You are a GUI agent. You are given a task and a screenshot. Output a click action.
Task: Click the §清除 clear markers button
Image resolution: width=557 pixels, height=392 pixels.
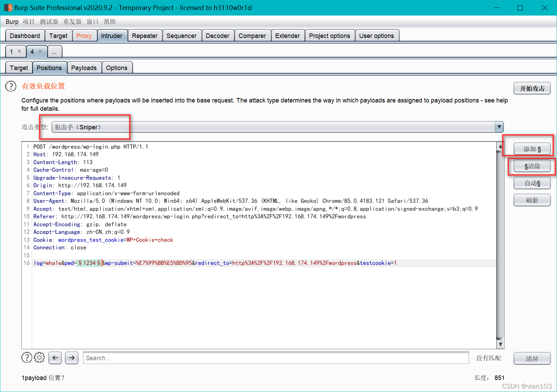point(532,166)
